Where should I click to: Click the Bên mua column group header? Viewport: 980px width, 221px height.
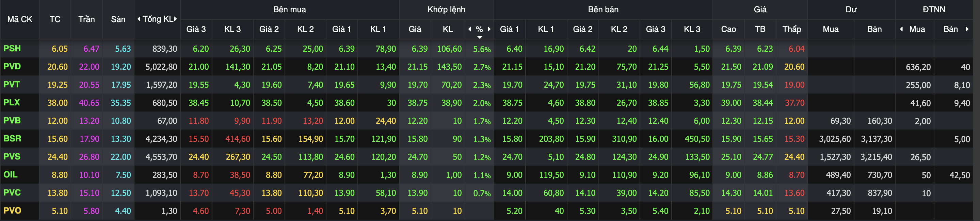290,10
